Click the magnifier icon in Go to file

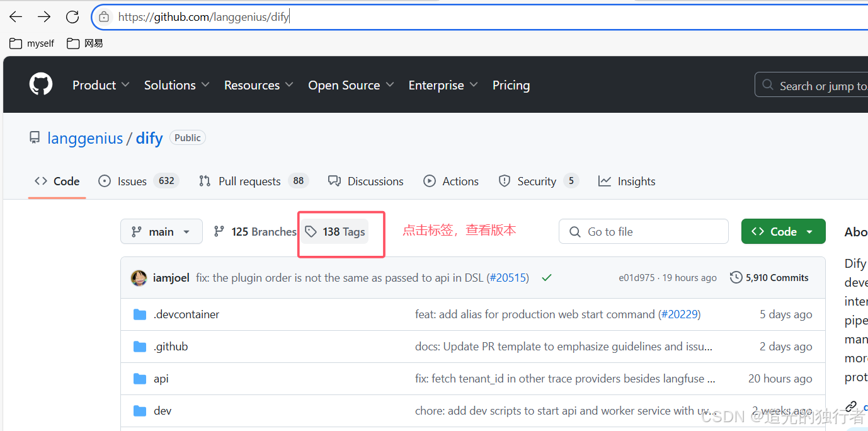(x=574, y=232)
